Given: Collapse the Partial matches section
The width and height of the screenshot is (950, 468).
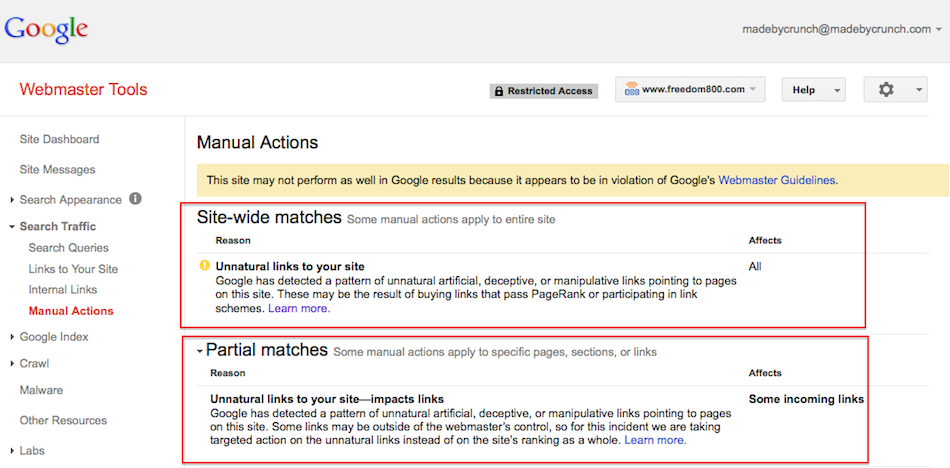Looking at the screenshot, I should pos(200,351).
